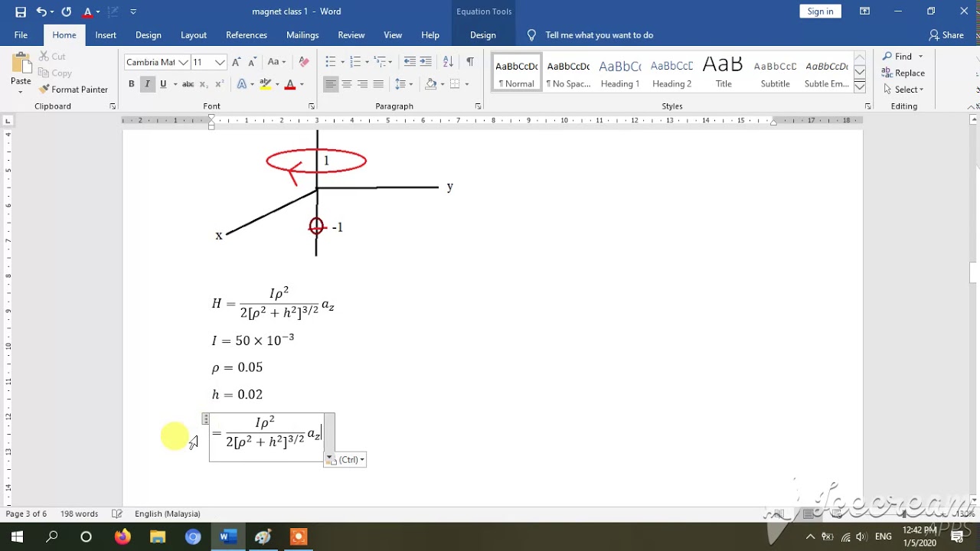The width and height of the screenshot is (980, 551).
Task: Open Chrome from the taskbar
Action: (193, 537)
